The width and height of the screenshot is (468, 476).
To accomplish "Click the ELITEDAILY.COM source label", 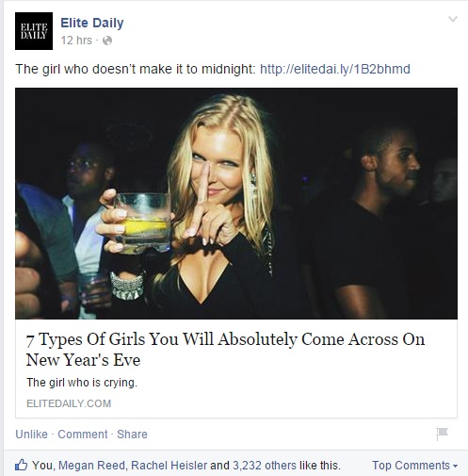I will (69, 403).
